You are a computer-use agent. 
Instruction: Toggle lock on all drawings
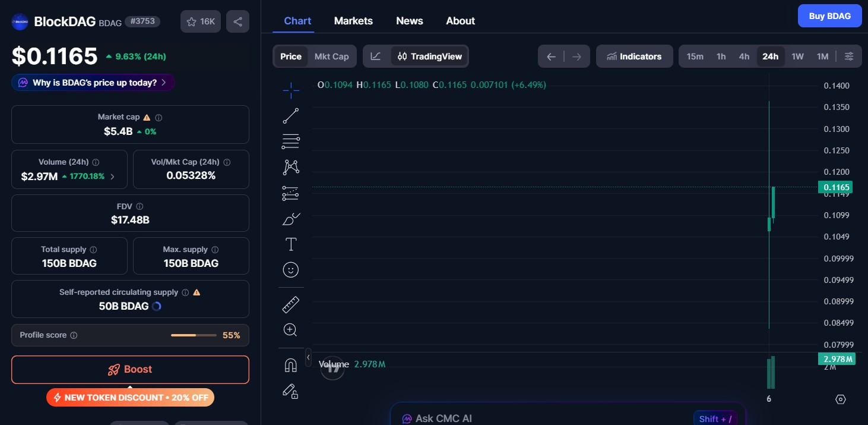[x=290, y=391]
